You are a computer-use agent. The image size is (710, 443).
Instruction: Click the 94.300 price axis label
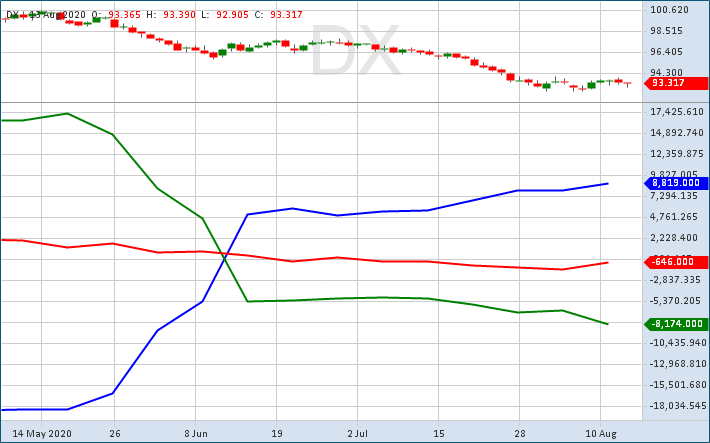click(666, 72)
